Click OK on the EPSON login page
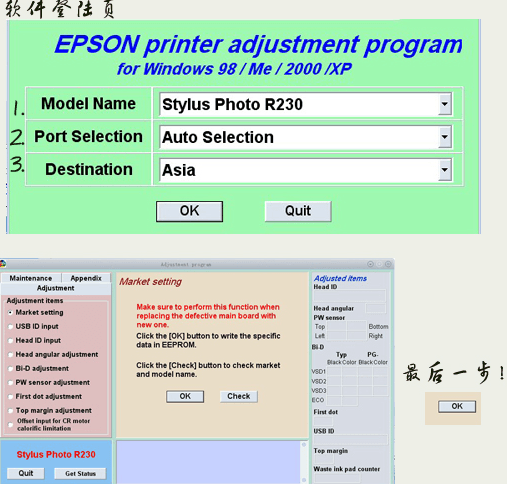 (189, 211)
